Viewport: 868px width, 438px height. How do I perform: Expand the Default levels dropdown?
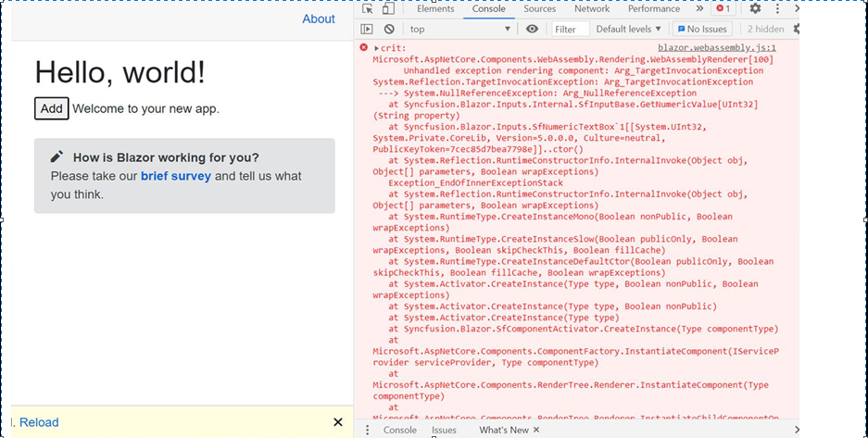click(629, 30)
